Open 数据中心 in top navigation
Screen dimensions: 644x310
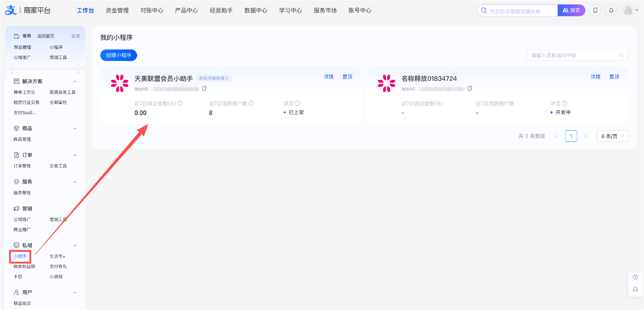[256, 10]
